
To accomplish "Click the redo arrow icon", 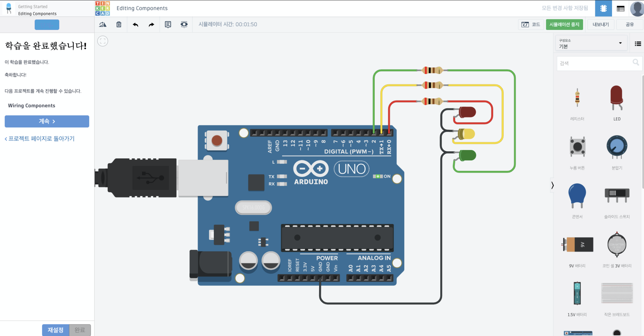I will point(151,25).
